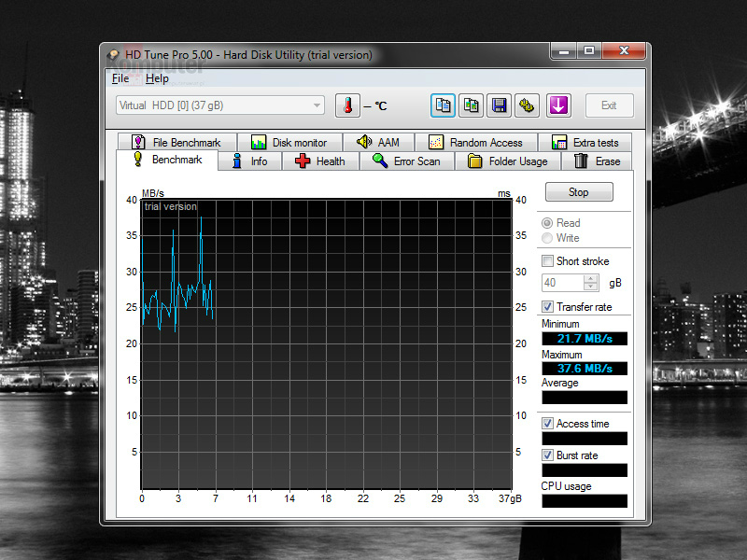
Task: Expand the Virtual HDD drive dropdown
Action: [317, 105]
